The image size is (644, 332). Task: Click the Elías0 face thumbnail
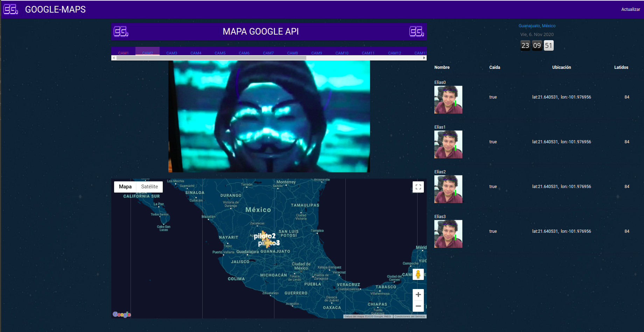(x=448, y=100)
